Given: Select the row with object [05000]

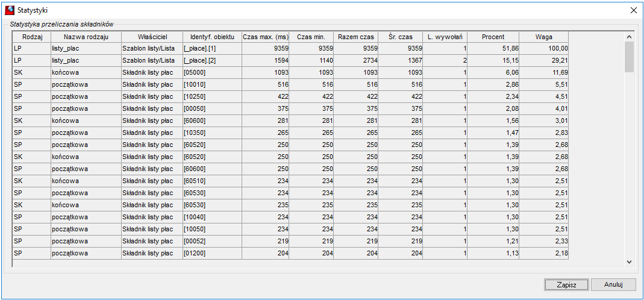Looking at the screenshot, I should click(x=290, y=72).
